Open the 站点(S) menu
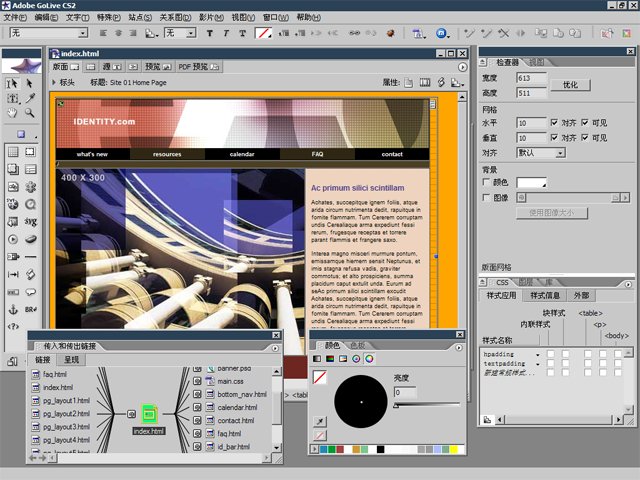The height and width of the screenshot is (480, 640). pyautogui.click(x=140, y=18)
